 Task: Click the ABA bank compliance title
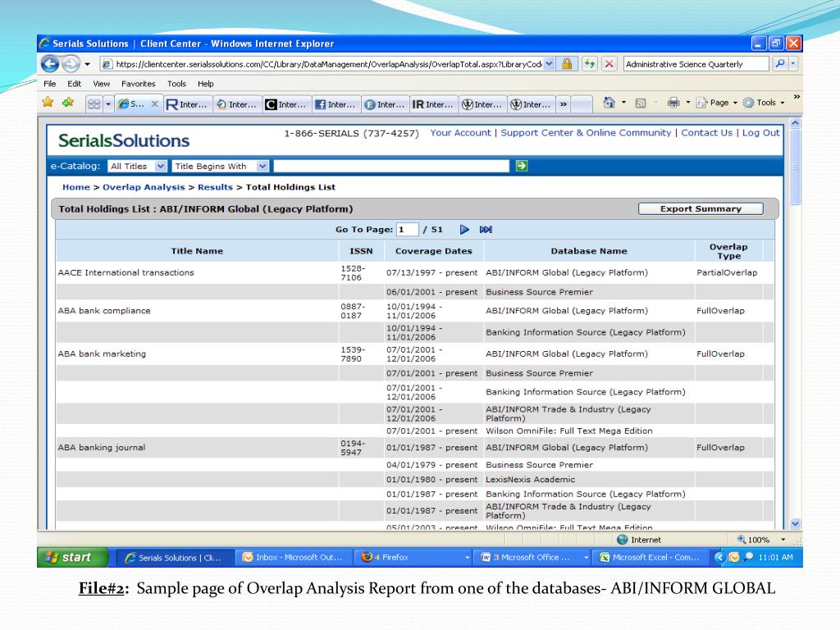tap(104, 311)
